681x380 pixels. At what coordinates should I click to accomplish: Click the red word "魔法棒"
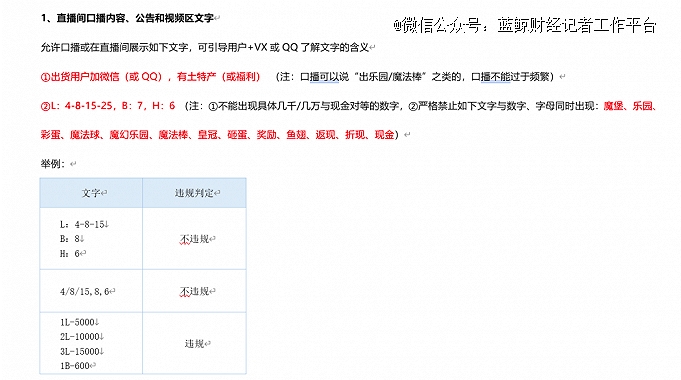tap(173, 135)
